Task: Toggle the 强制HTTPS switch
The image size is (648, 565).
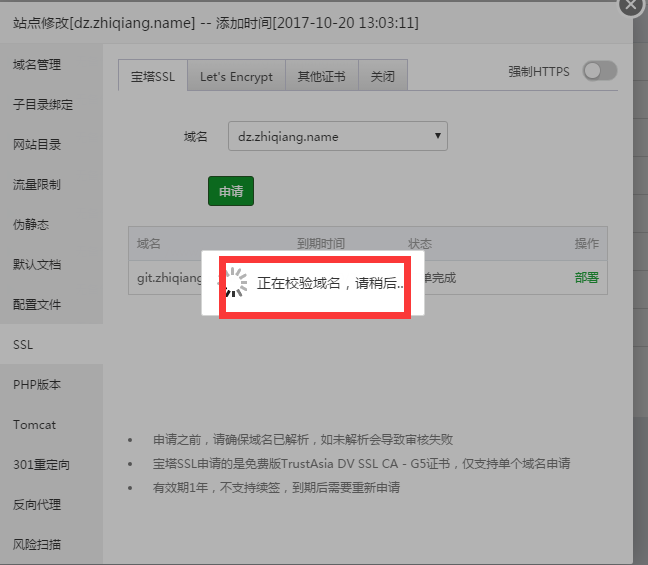Action: [x=600, y=71]
